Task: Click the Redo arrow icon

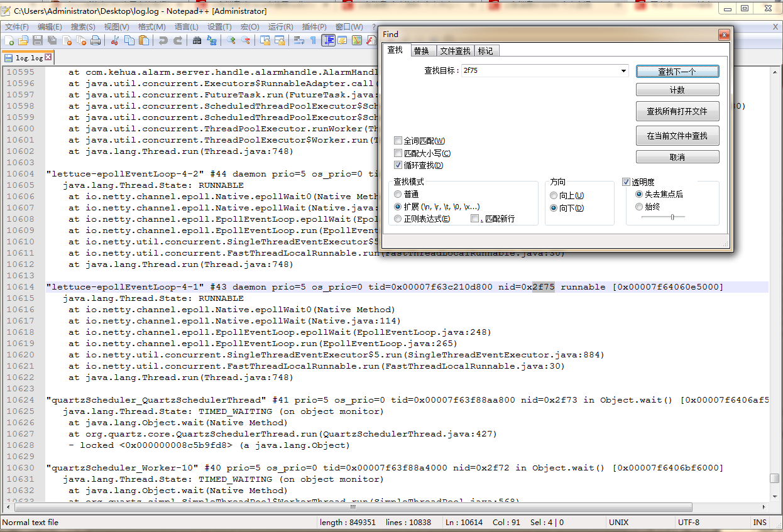Action: pos(178,40)
